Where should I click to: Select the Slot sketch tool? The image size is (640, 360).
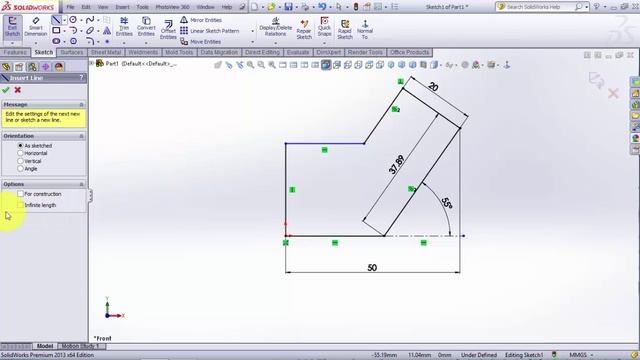click(56, 41)
